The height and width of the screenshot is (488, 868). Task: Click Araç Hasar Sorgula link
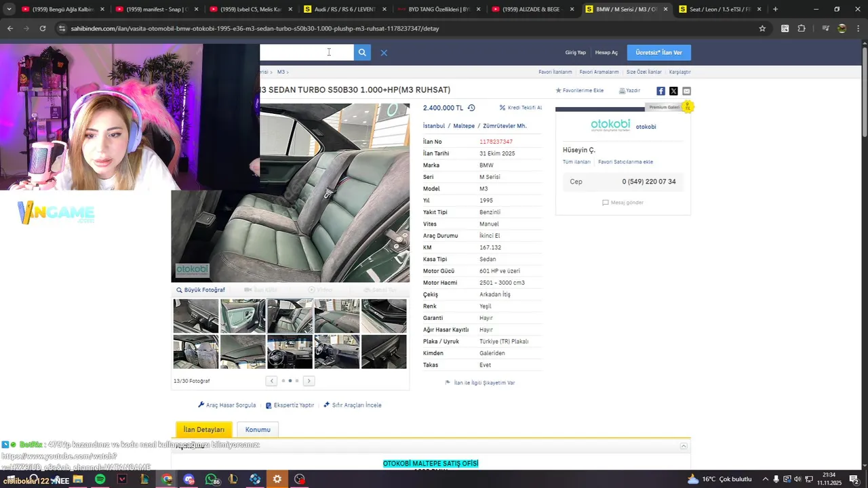[227, 405]
